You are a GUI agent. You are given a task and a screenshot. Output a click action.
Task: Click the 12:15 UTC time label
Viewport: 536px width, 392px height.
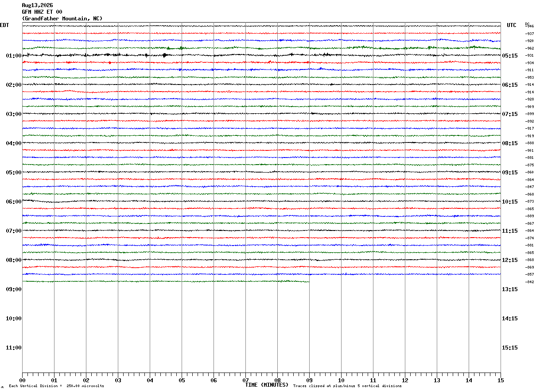[510, 260]
